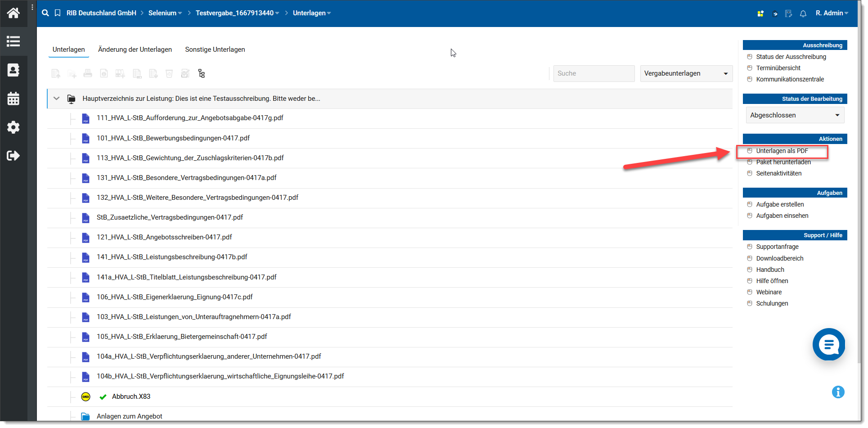Go to the home dashboard icon
Viewport: 868px width, 428px height.
point(13,13)
